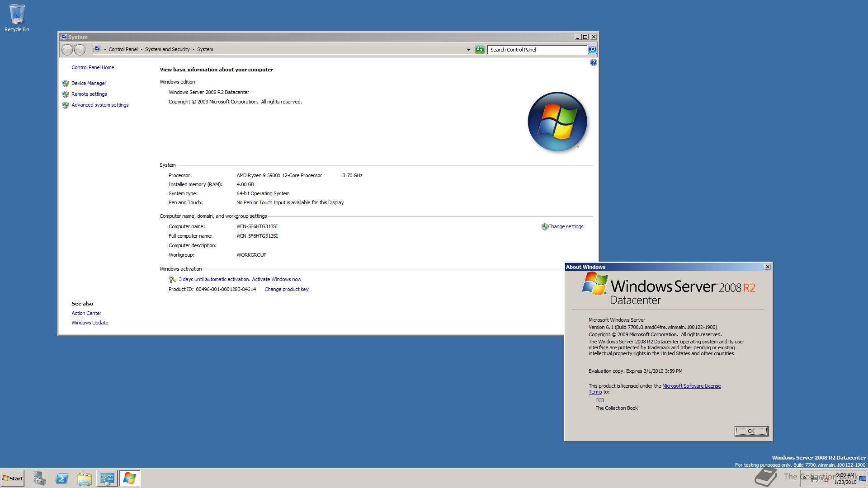Click the processor text 'AMD Ryzen 9 5900X 12-Core Processor'
868x488 pixels.
tap(279, 175)
